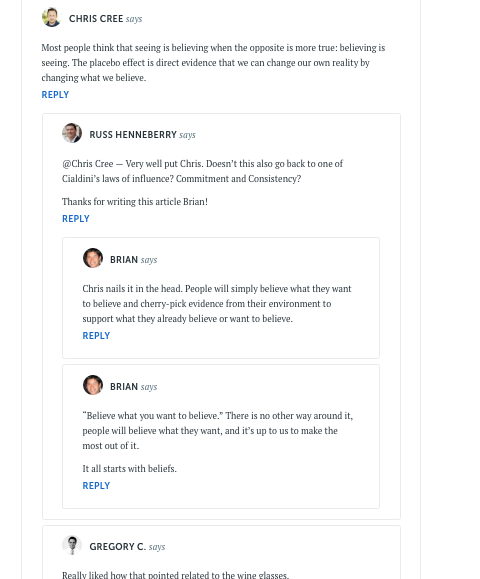Reply to Chris Cree's placebo effect comment
Screen dimensions: 480x579
tap(55, 95)
